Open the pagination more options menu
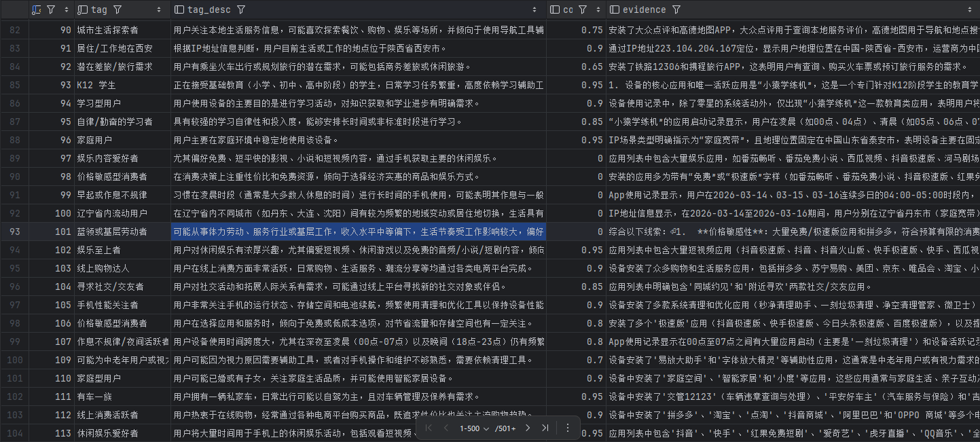 pos(568,428)
